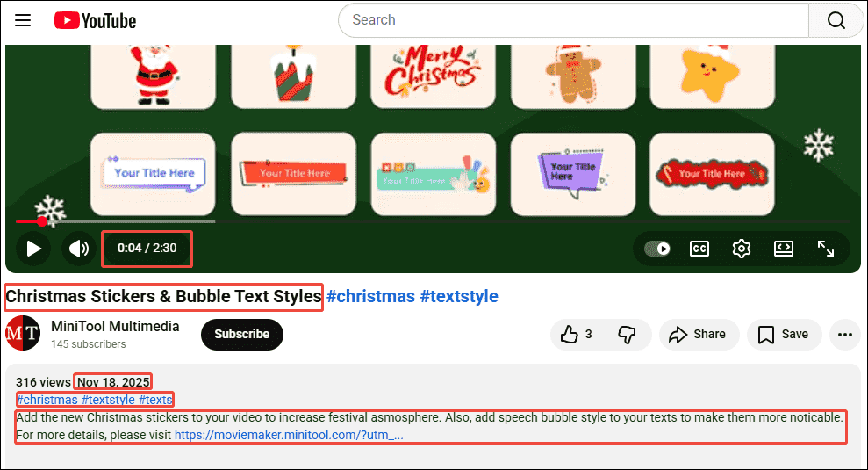Click the '145 subscribers' text

tap(89, 344)
